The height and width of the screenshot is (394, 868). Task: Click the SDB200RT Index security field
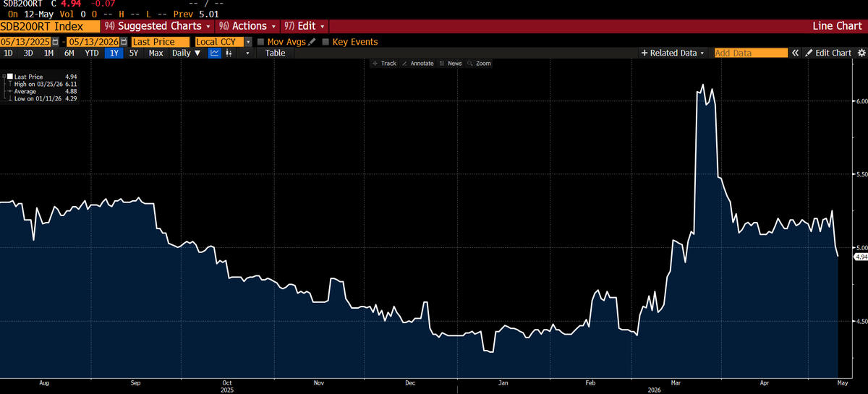tap(51, 26)
